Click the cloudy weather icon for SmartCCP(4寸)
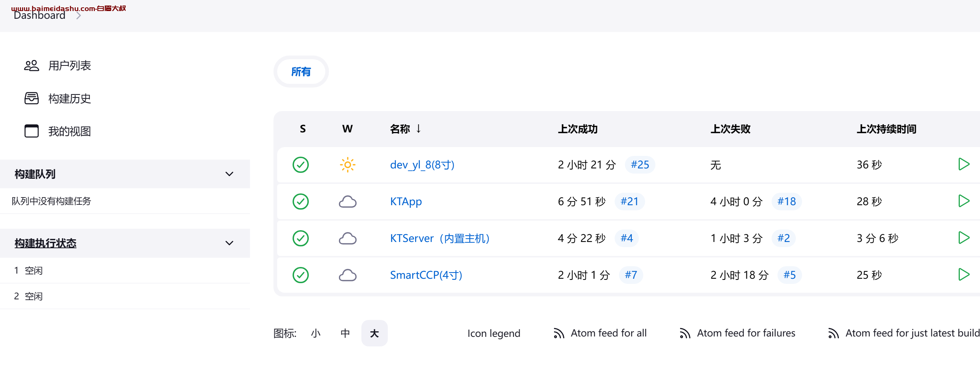Image resolution: width=980 pixels, height=367 pixels. (347, 275)
